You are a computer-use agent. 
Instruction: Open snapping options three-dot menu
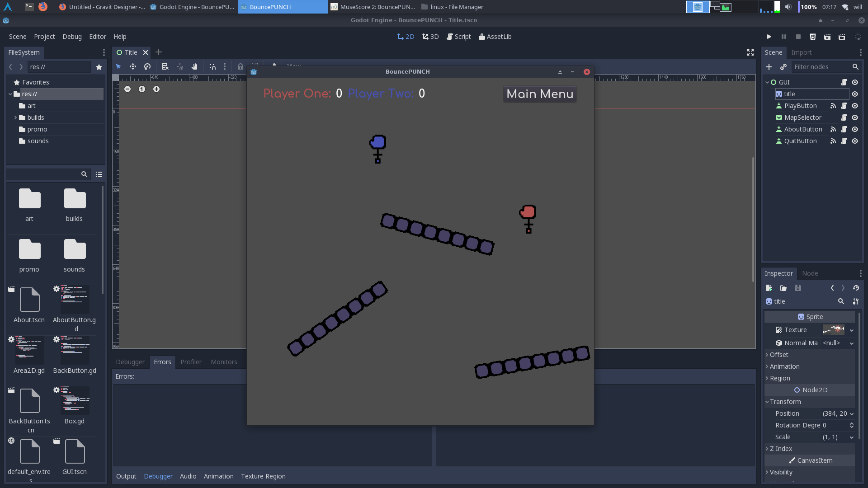click(x=225, y=67)
